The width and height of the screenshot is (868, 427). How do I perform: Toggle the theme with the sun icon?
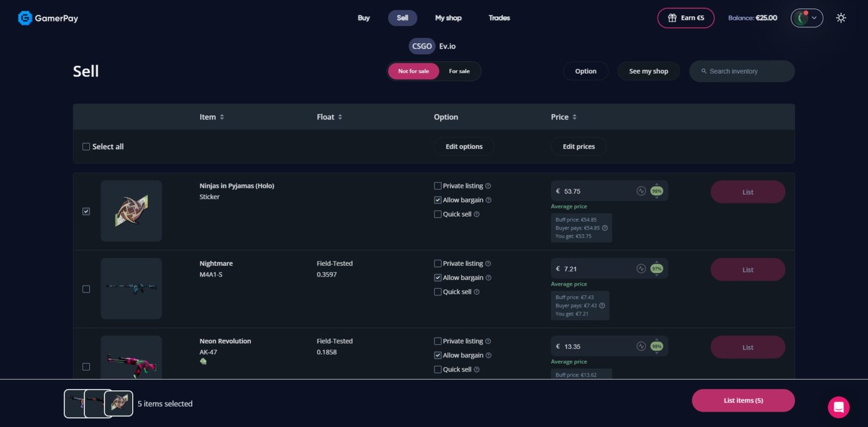click(841, 18)
